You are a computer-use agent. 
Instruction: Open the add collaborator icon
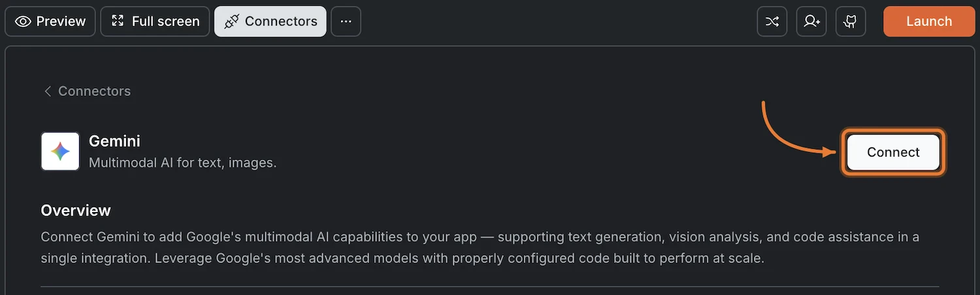tap(811, 22)
